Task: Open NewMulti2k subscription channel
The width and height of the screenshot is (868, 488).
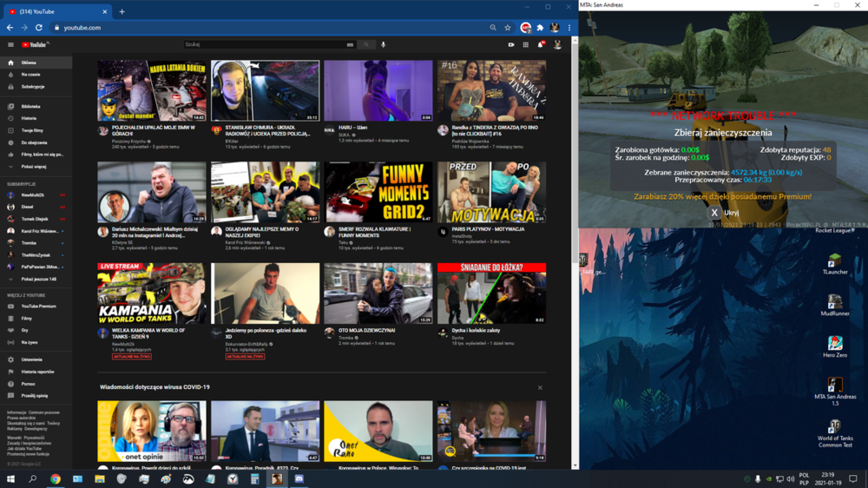Action: 36,195
